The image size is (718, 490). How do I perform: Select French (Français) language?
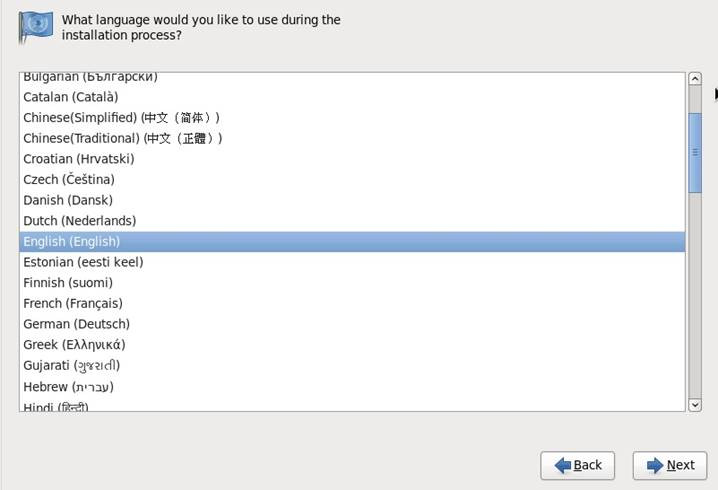[x=73, y=303]
